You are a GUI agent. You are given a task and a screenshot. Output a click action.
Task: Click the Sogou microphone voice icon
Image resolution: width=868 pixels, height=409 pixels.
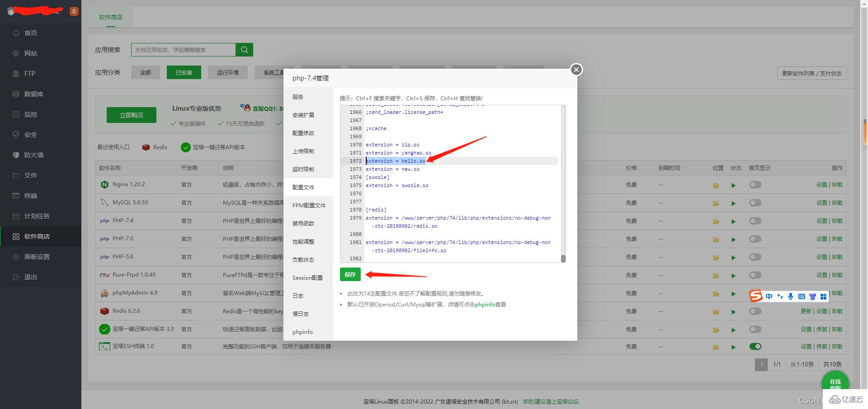click(x=790, y=296)
